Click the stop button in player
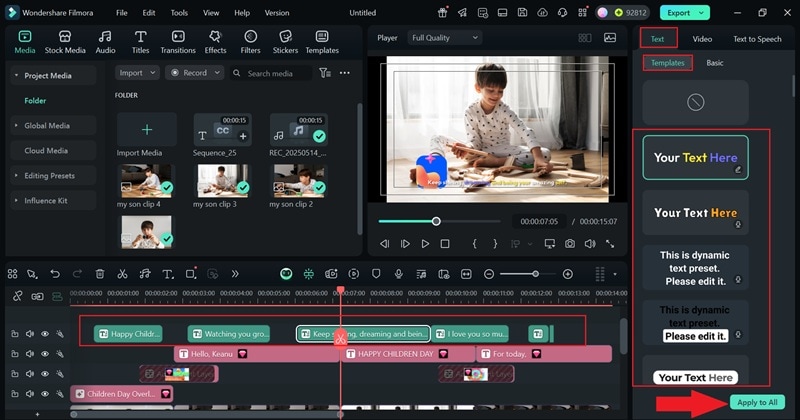 coord(445,244)
